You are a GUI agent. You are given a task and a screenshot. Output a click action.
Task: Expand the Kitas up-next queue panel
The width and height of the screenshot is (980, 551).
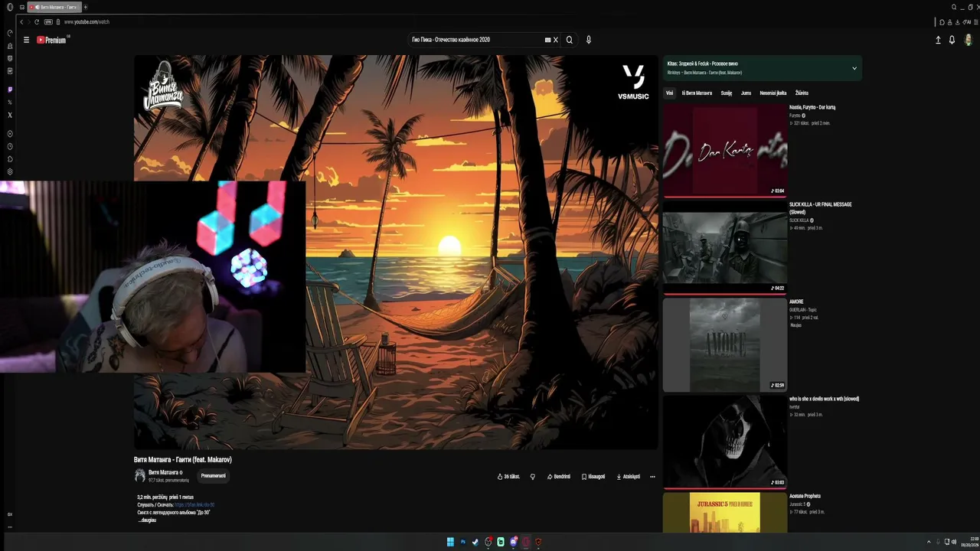pyautogui.click(x=854, y=68)
